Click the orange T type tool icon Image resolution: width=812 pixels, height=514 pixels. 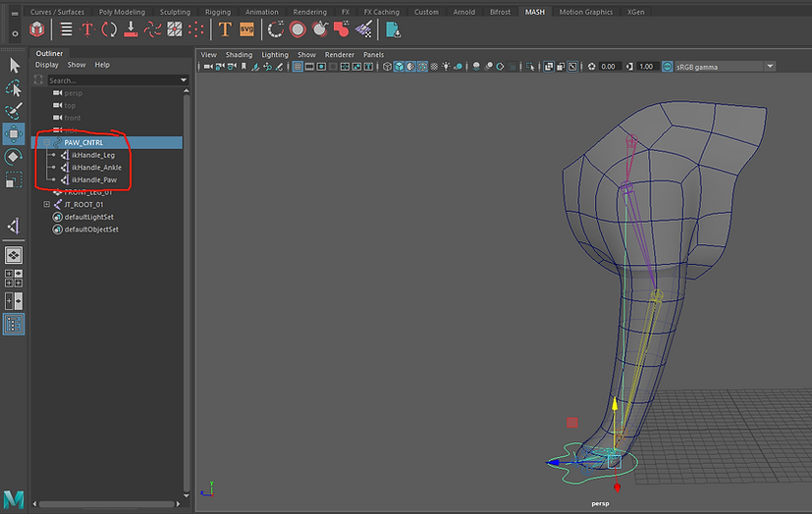click(225, 29)
